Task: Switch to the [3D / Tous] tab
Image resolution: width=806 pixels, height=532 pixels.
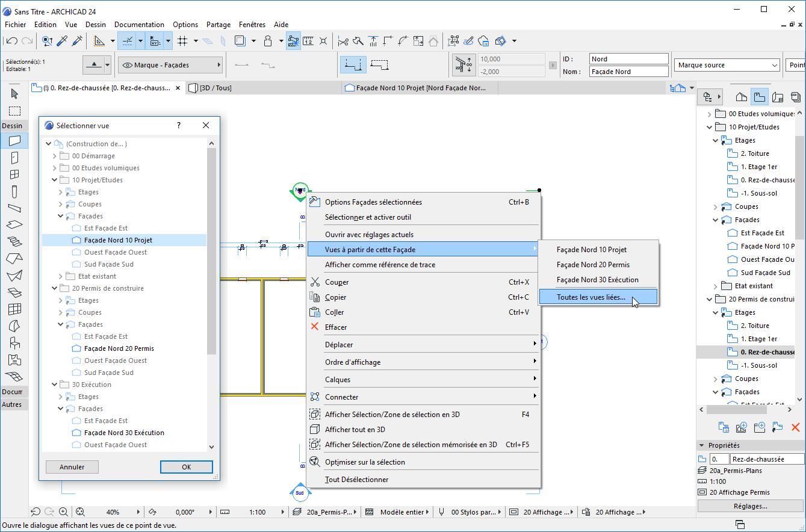Action: pyautogui.click(x=215, y=88)
